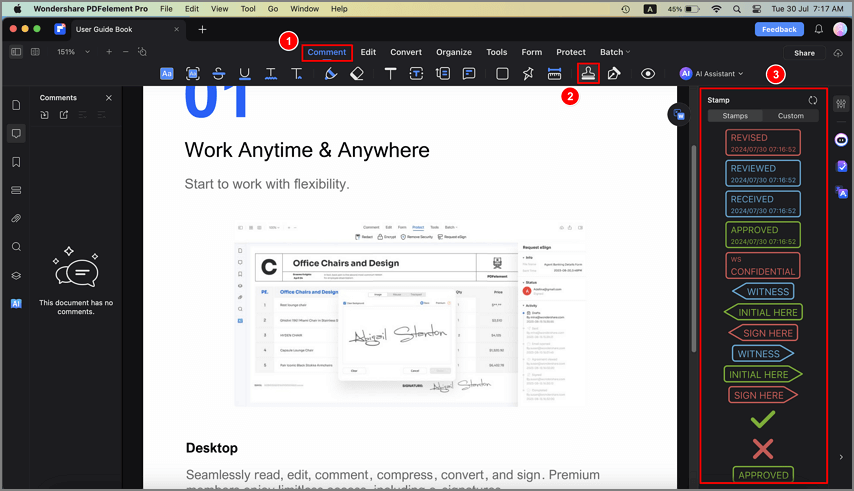The image size is (854, 491).
Task: Choose the CONFIDENTIAL stamp
Action: (762, 266)
